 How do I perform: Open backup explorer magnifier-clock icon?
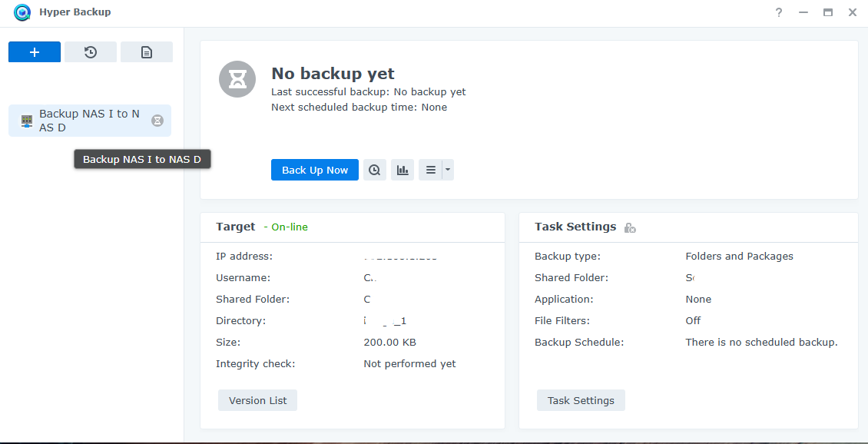pos(375,170)
